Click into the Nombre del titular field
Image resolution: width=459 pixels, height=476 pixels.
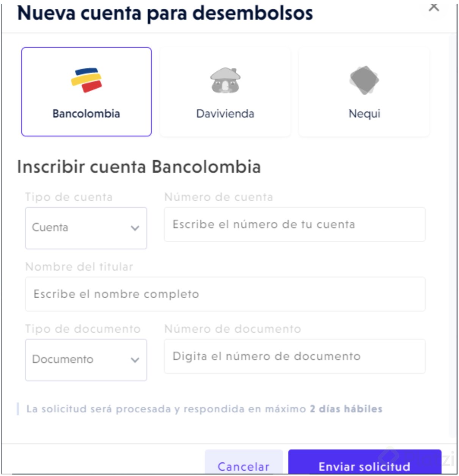pyautogui.click(x=225, y=294)
